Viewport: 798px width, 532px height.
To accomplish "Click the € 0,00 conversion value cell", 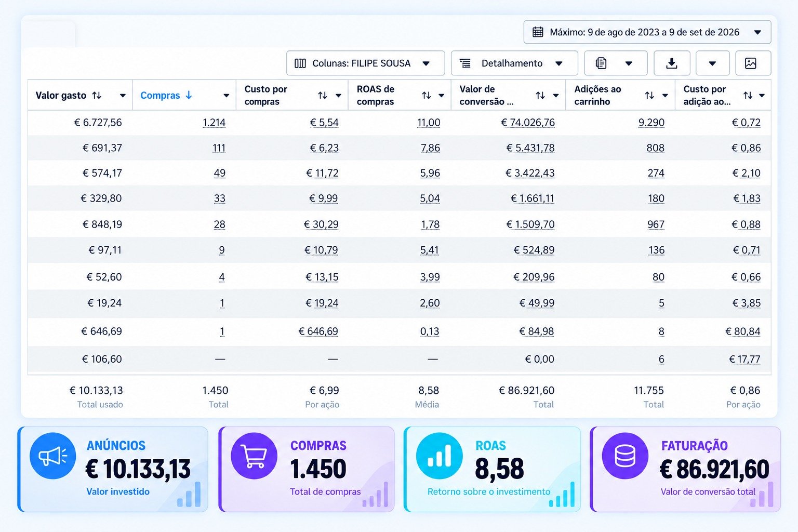I will click(x=540, y=359).
